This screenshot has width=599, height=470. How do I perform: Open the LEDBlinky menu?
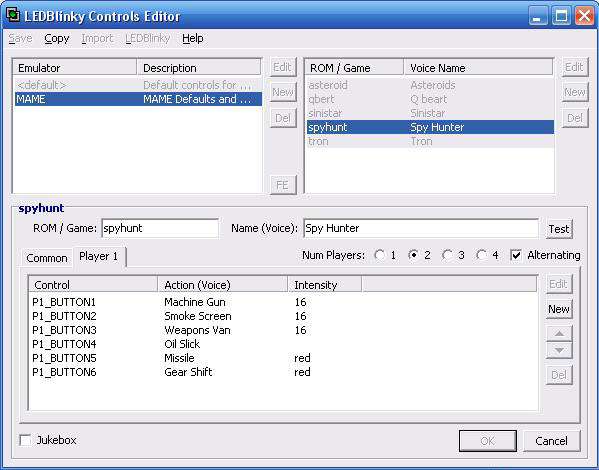[147, 38]
